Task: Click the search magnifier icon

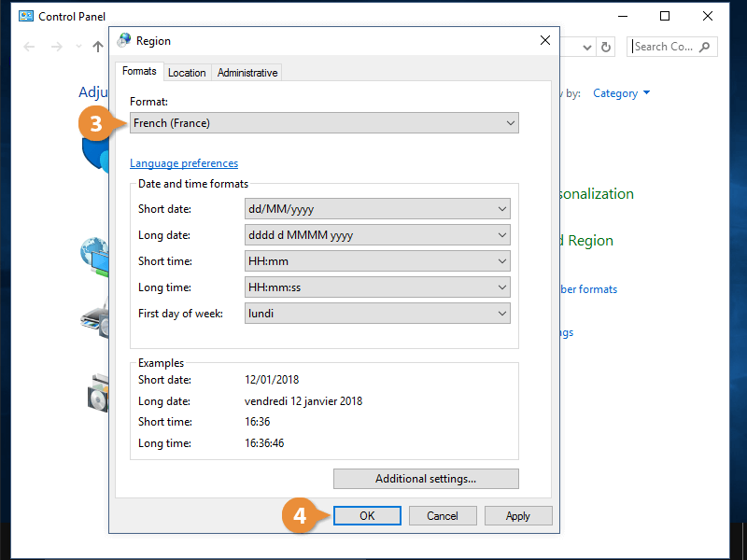Action: pos(704,47)
